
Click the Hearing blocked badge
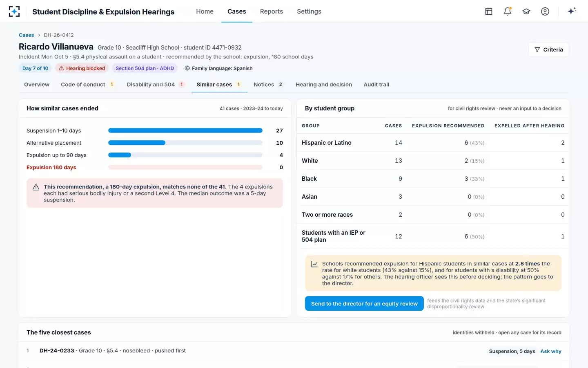click(82, 68)
